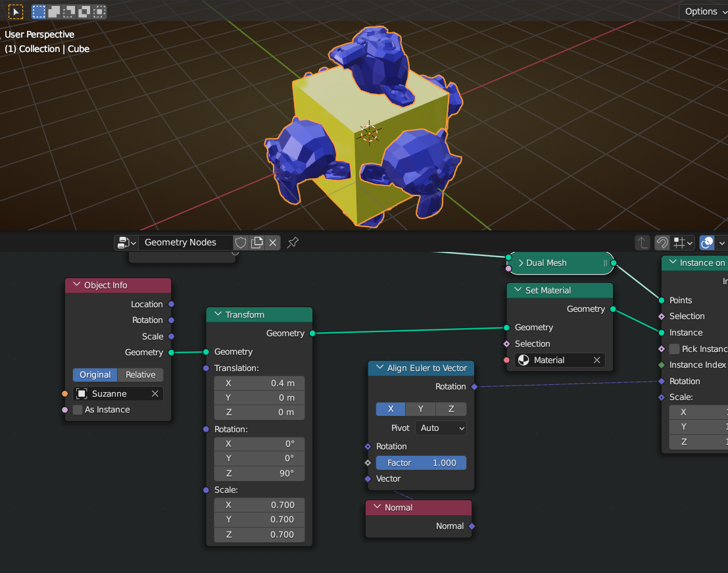Select the Tweak tool in the node toolbar
The width and height of the screenshot is (728, 573).
click(x=14, y=11)
